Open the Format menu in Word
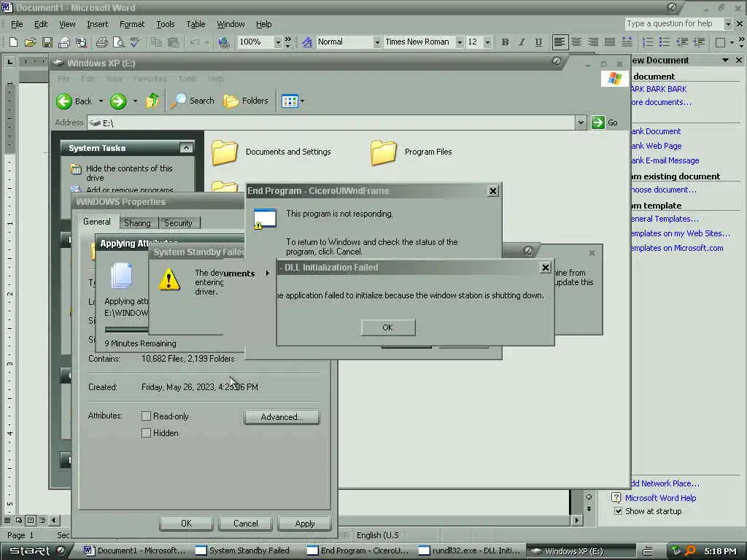747x560 pixels. (x=132, y=24)
